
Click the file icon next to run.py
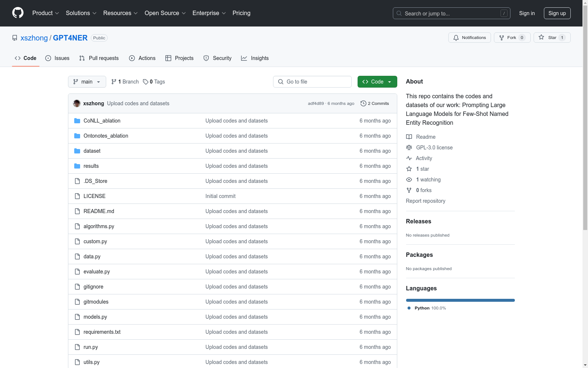(77, 347)
